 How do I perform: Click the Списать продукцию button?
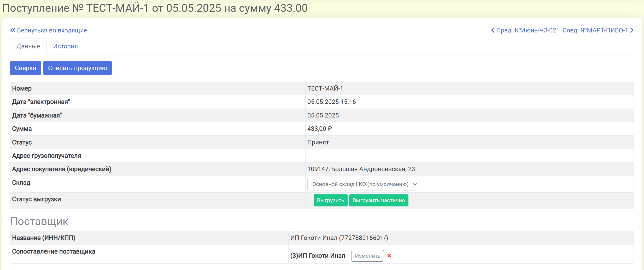point(77,68)
